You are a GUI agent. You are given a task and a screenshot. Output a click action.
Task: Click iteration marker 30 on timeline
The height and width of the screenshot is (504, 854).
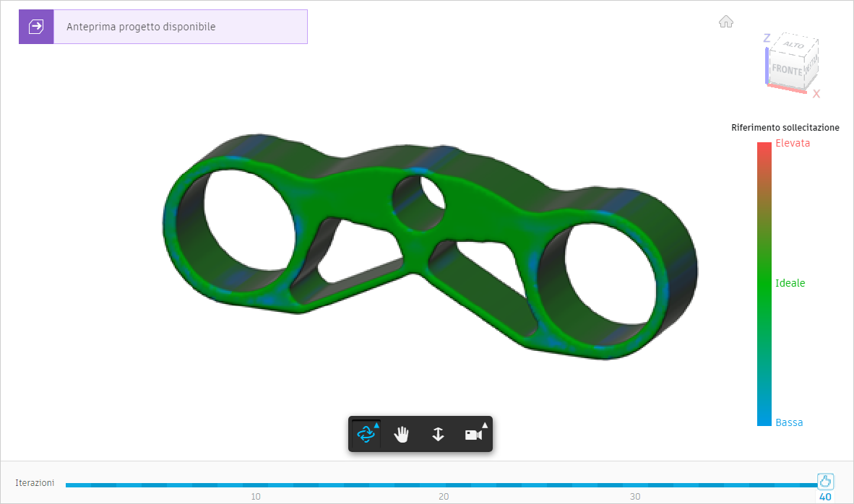click(x=635, y=496)
